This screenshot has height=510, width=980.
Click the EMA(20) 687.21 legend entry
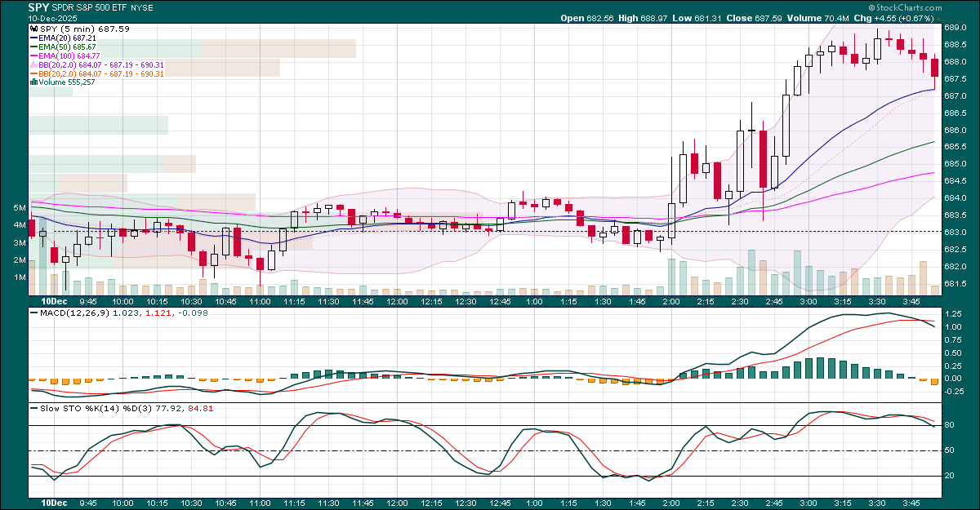click(x=67, y=38)
